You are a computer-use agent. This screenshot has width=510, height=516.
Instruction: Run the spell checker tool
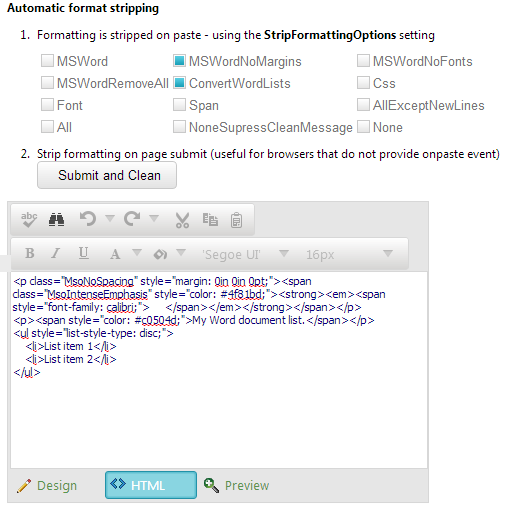[x=29, y=220]
